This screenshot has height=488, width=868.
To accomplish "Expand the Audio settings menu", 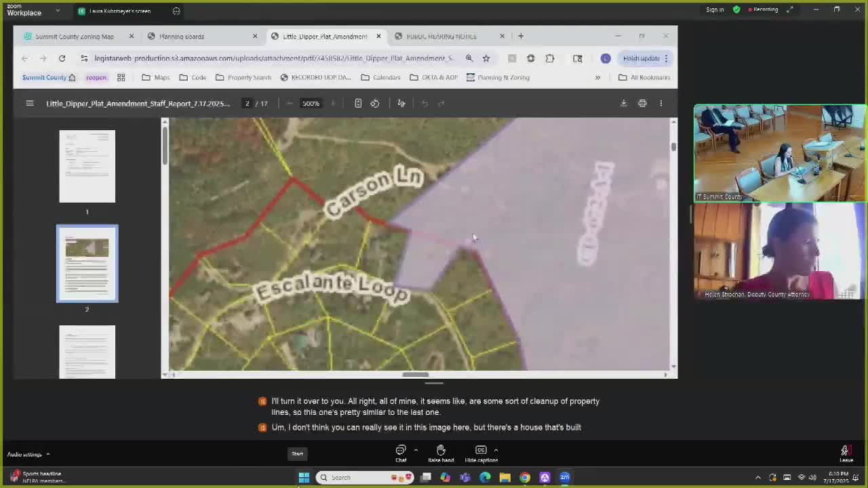I will coord(47,454).
